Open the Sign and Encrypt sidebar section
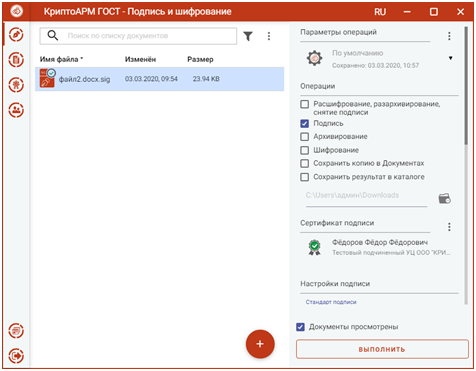The image size is (476, 371). [x=16, y=35]
